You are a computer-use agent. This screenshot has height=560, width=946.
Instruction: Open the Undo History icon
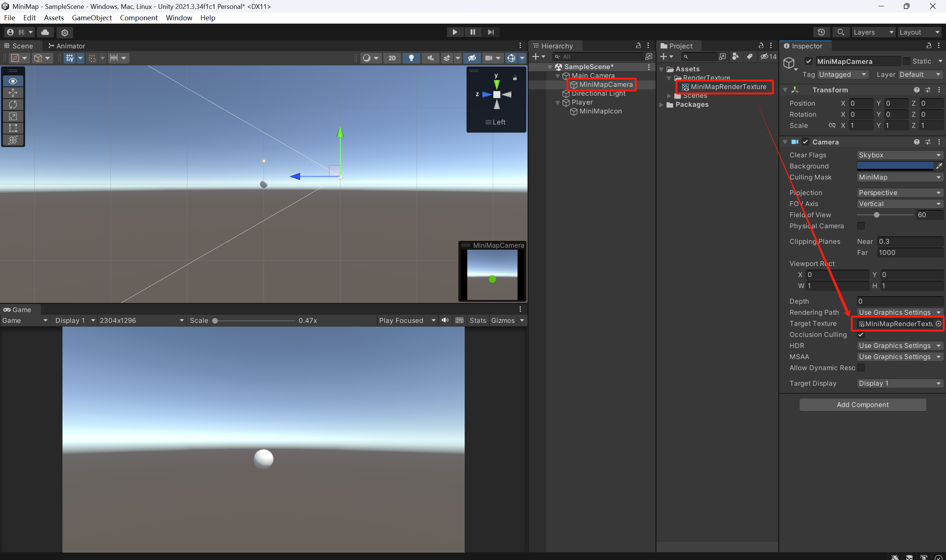[x=821, y=32]
